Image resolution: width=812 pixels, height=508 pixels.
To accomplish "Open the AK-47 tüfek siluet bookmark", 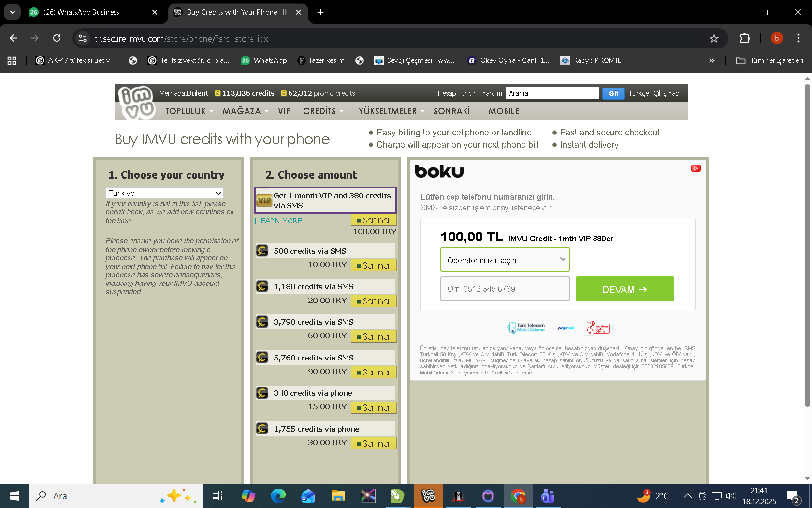I will (x=76, y=60).
